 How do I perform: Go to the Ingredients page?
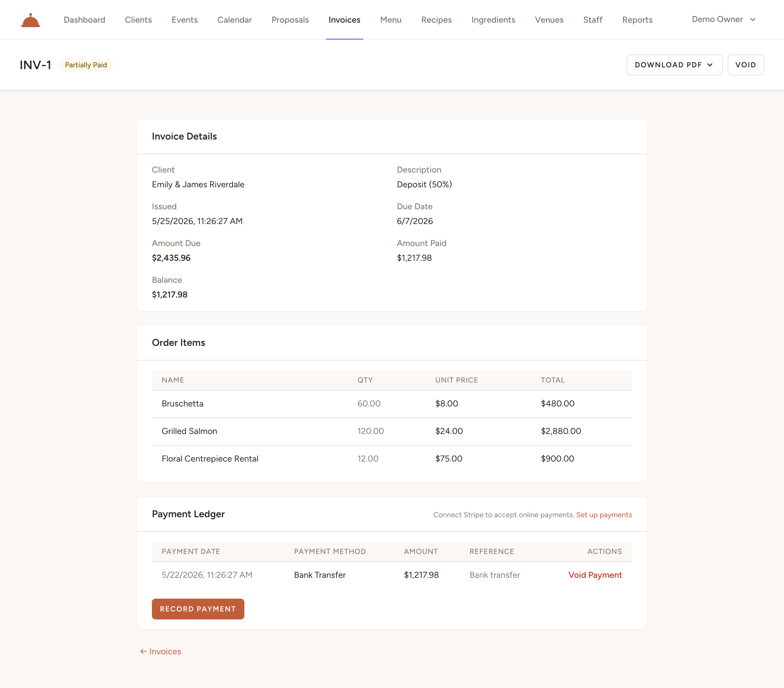[x=493, y=20]
